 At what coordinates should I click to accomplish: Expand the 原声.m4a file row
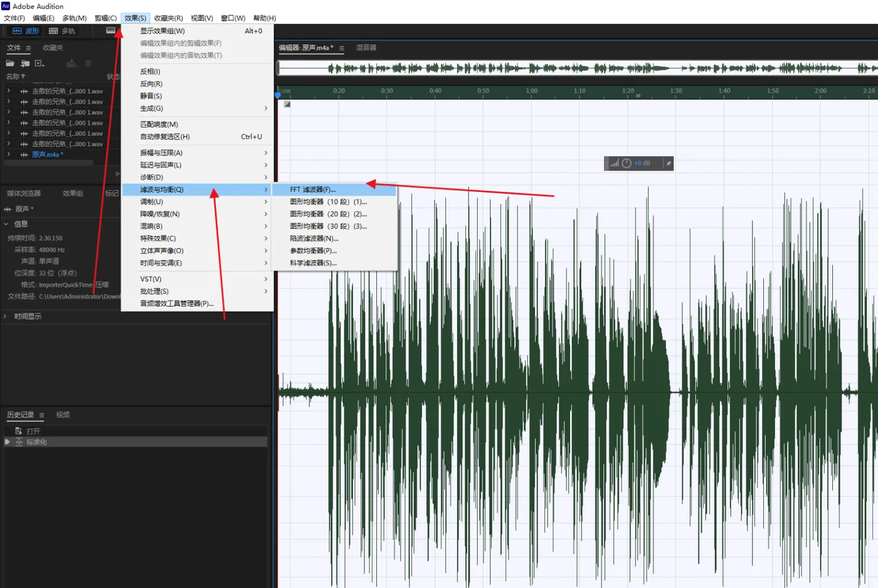pos(8,154)
